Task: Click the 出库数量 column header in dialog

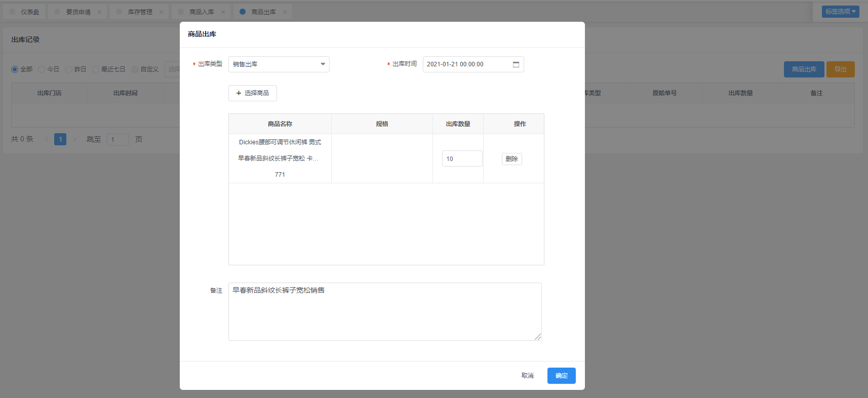Action: (x=458, y=124)
